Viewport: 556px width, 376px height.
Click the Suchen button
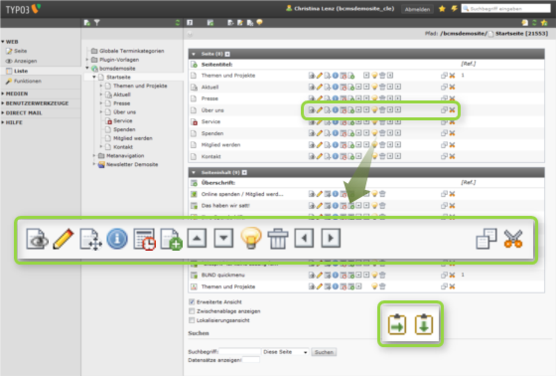click(x=324, y=352)
